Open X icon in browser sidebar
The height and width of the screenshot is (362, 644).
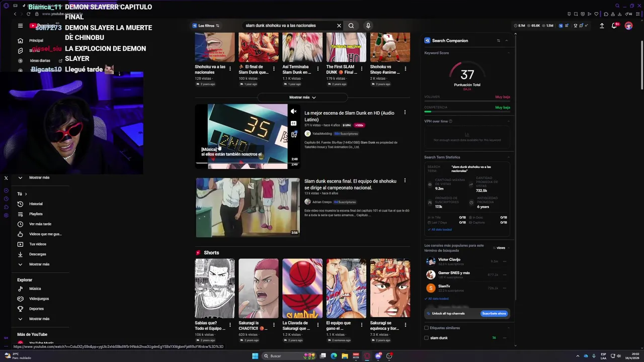(6, 178)
